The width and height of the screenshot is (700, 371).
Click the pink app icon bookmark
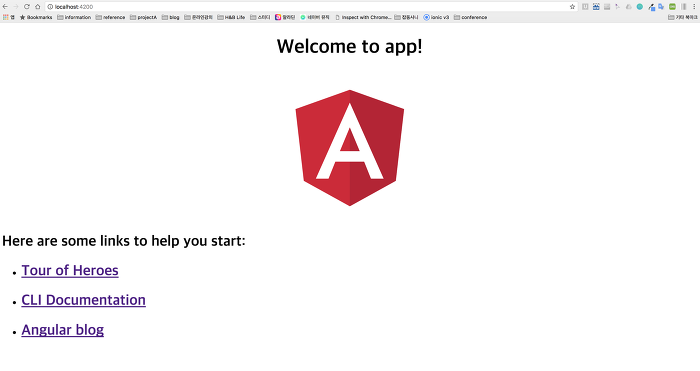(285, 17)
